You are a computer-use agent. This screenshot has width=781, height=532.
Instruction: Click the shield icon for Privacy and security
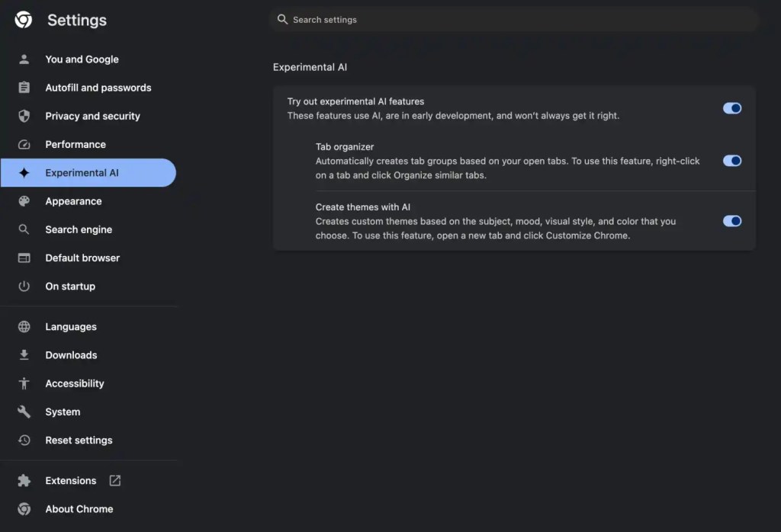click(24, 116)
